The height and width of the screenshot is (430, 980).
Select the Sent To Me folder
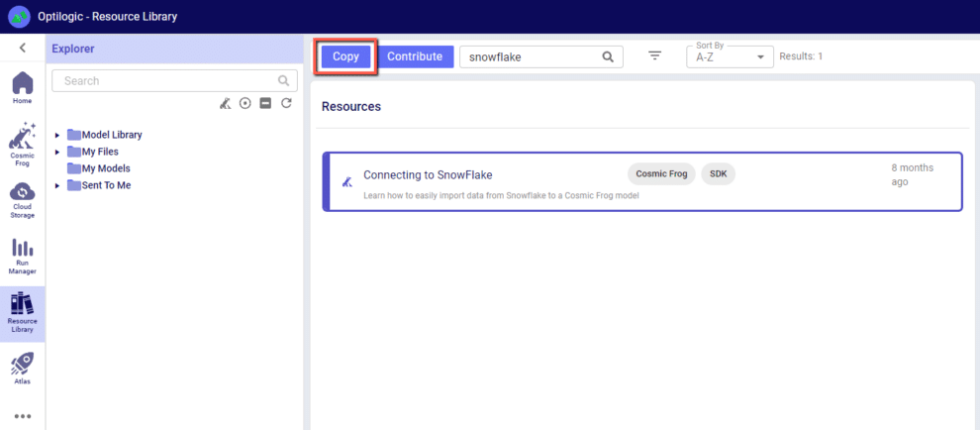99,185
